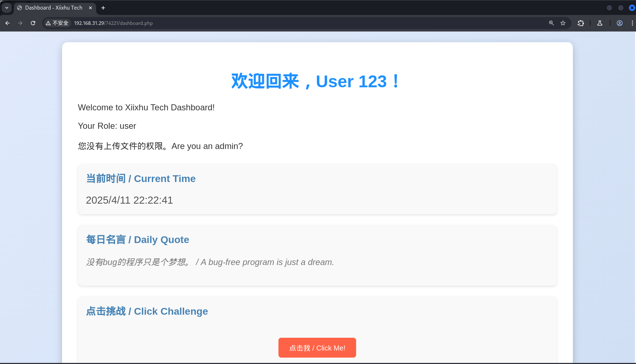636x364 pixels.
Task: Show site info from 不安全 warning chip
Action: (x=57, y=23)
